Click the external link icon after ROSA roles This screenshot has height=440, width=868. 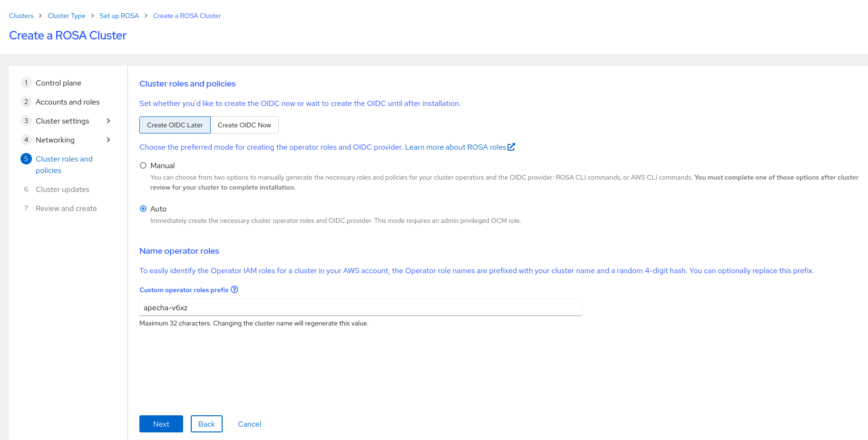tap(511, 147)
